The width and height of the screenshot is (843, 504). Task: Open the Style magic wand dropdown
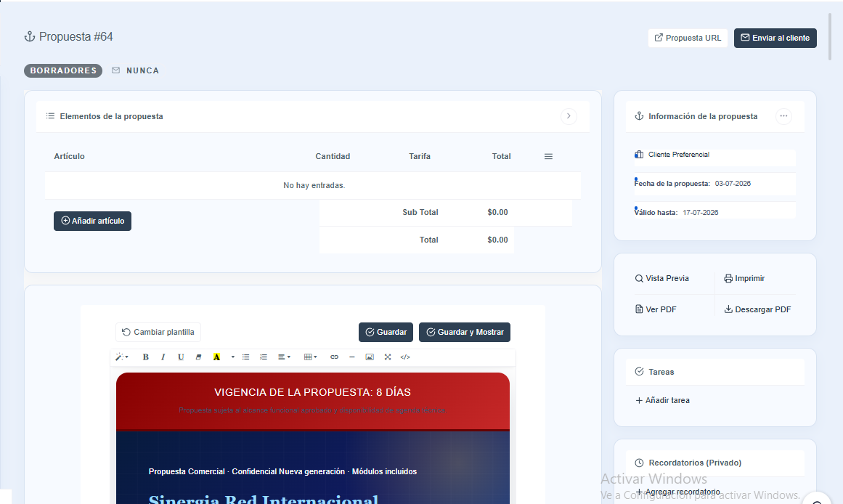coord(122,357)
